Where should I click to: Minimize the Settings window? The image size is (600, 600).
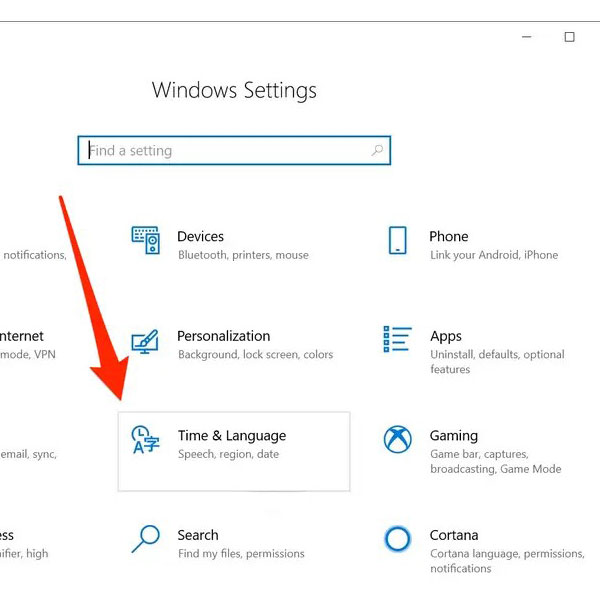coord(527,37)
